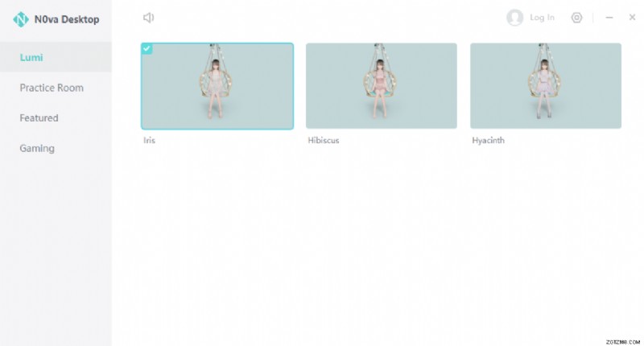Click the Hyacinth name label
The height and width of the screenshot is (346, 644).
coord(489,141)
